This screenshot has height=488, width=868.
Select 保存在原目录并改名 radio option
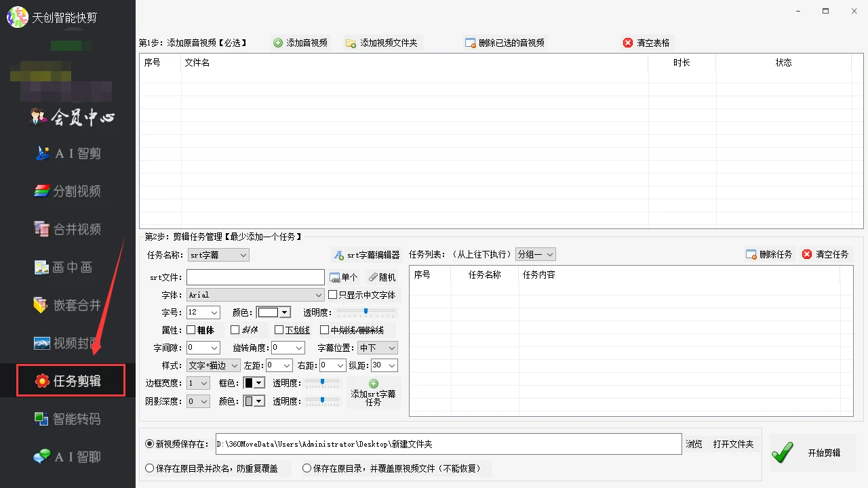(x=150, y=468)
